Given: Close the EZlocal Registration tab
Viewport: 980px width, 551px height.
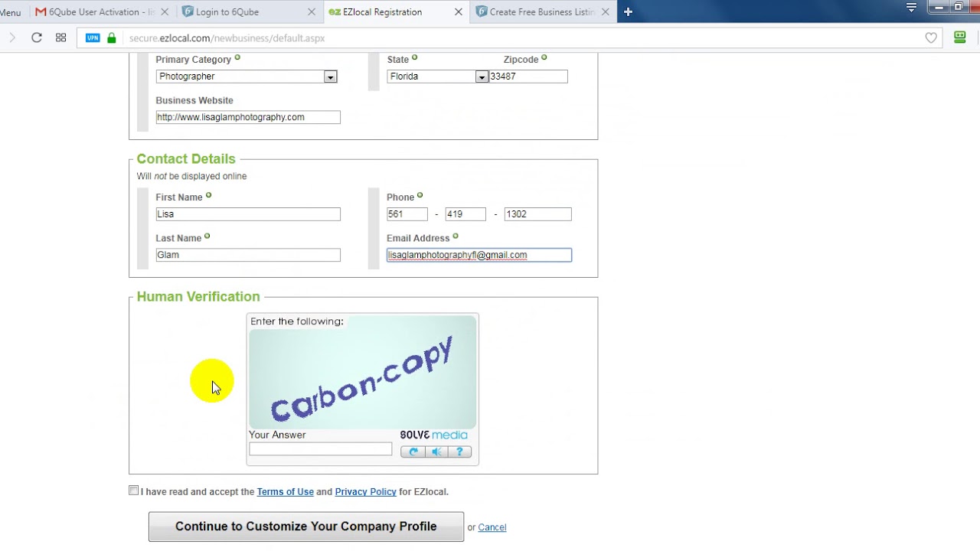Looking at the screenshot, I should (x=459, y=12).
